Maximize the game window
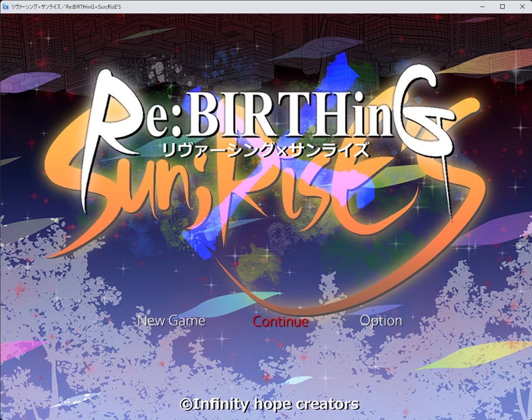The image size is (532, 420). (x=502, y=7)
